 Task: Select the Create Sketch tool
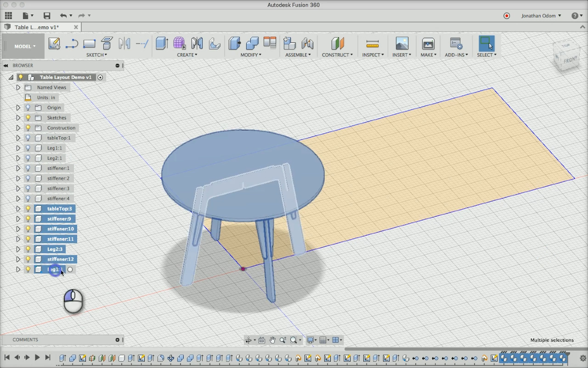54,43
